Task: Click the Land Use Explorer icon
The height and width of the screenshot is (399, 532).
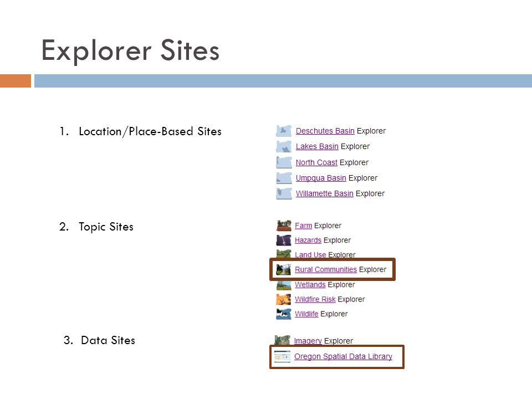Action: tap(284, 254)
